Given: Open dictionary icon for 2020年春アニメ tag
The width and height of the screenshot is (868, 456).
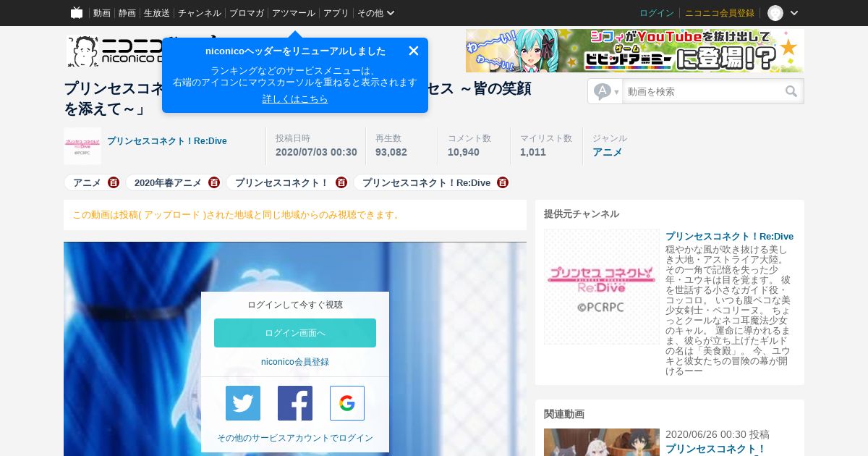Looking at the screenshot, I should point(214,182).
